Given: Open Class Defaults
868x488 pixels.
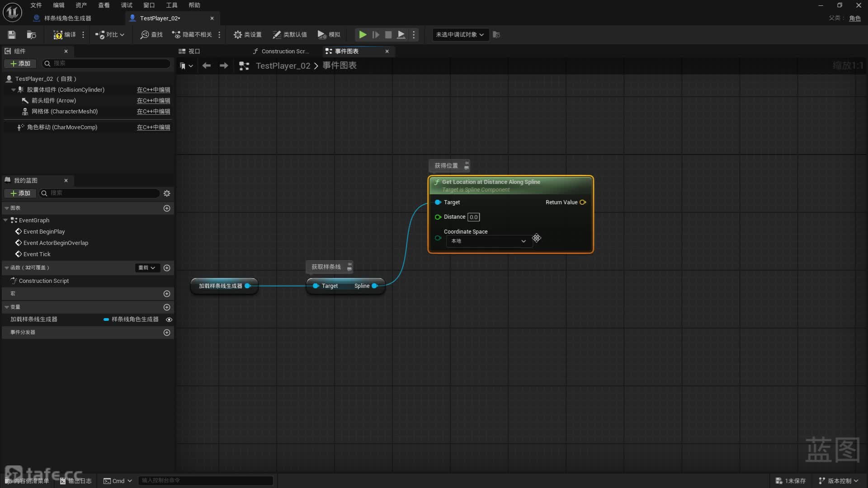Looking at the screenshot, I should point(289,35).
